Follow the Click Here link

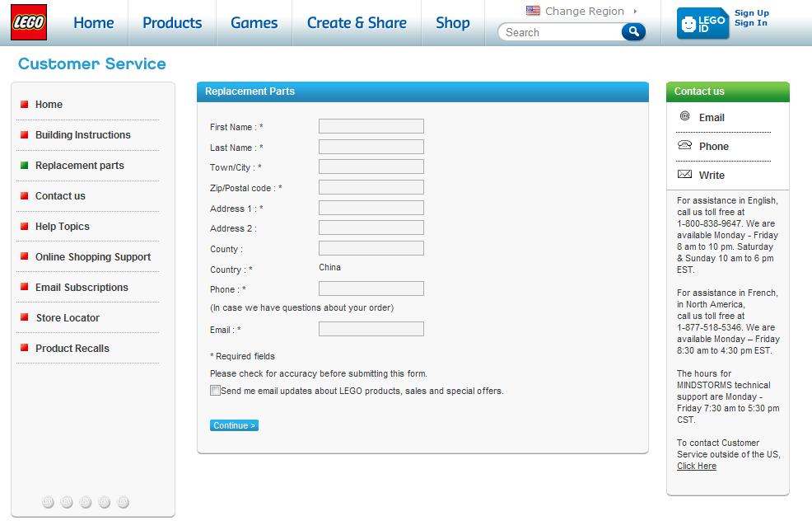pos(697,466)
